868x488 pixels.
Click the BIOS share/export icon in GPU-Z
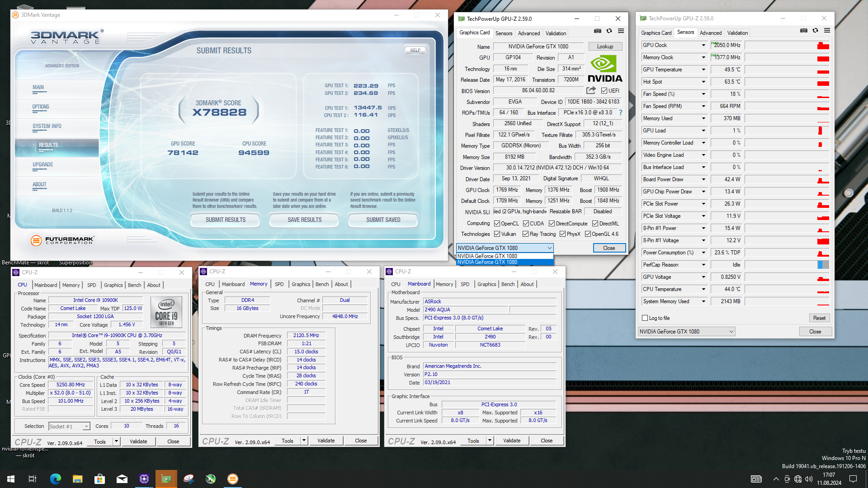pos(591,90)
